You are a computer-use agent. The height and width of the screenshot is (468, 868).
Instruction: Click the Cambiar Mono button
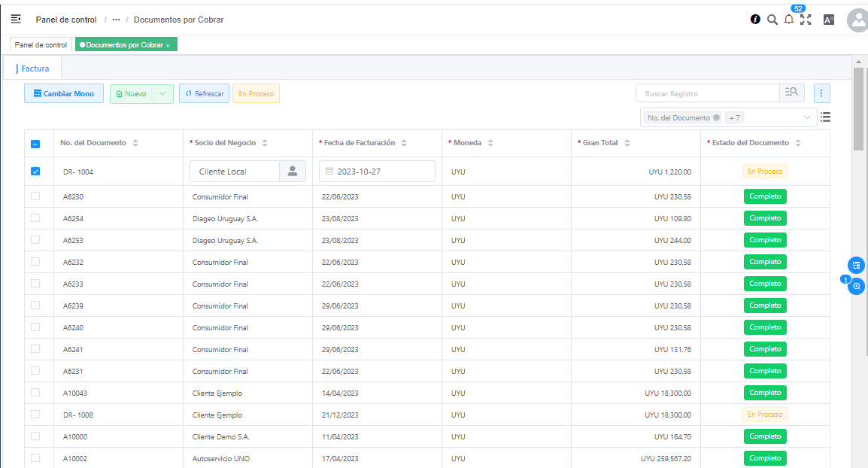coord(64,94)
